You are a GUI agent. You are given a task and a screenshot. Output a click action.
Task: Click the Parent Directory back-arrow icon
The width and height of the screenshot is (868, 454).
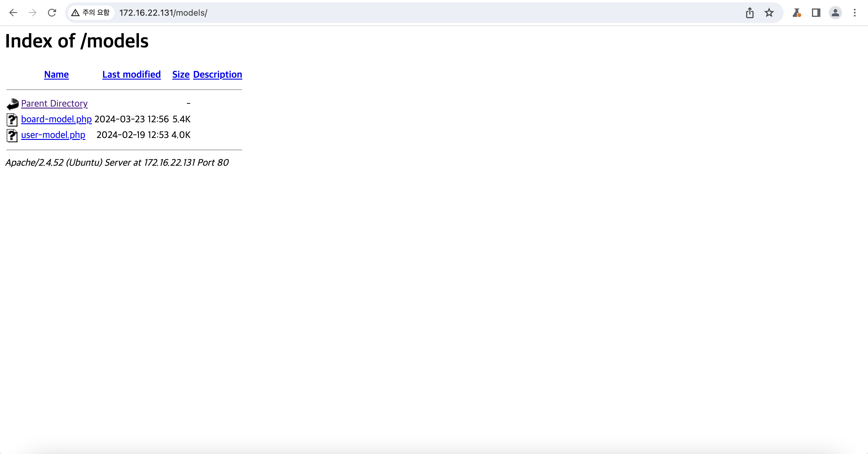(12, 104)
